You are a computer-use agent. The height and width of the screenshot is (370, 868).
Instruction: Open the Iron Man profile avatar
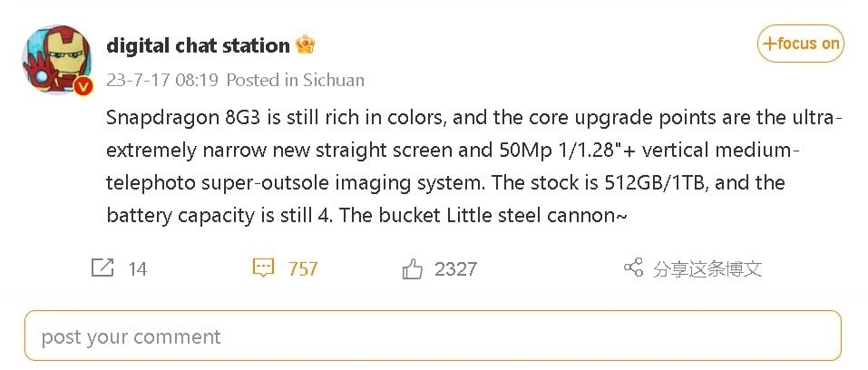point(56,60)
